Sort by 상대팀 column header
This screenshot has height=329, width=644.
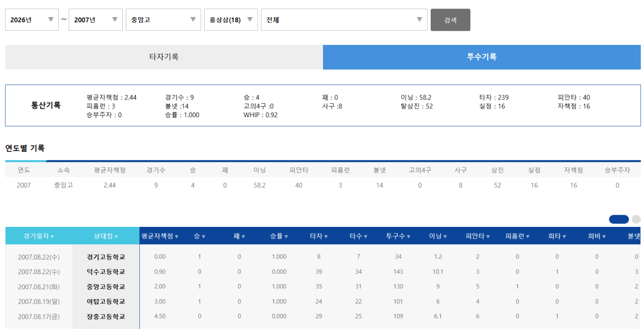(x=106, y=236)
